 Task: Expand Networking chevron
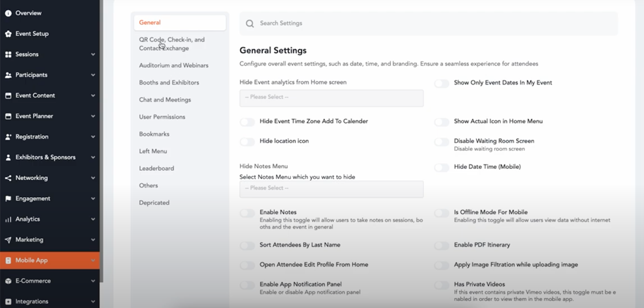tap(93, 178)
